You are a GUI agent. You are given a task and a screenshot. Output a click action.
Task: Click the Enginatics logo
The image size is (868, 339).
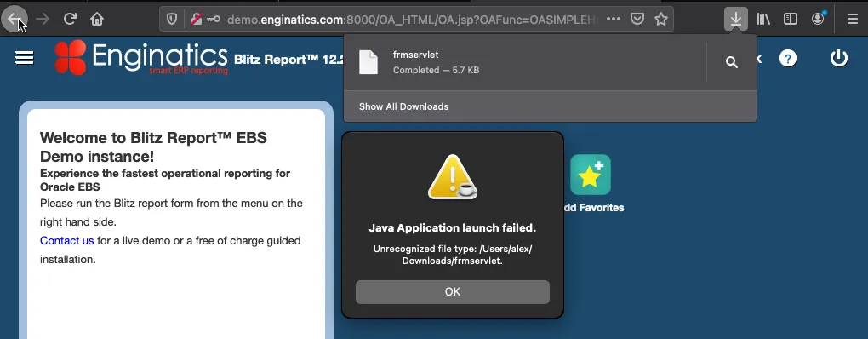pos(141,57)
